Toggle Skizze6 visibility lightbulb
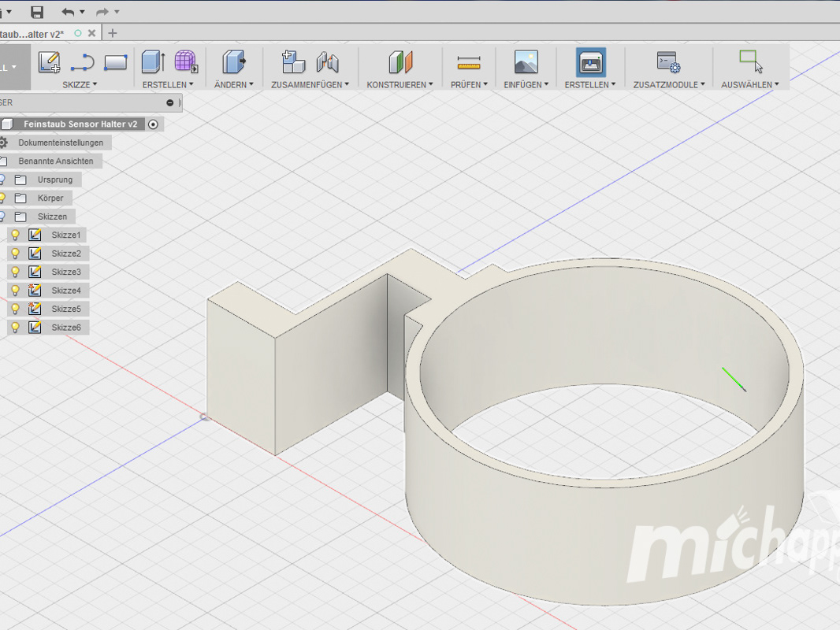The width and height of the screenshot is (840, 630). click(x=16, y=327)
